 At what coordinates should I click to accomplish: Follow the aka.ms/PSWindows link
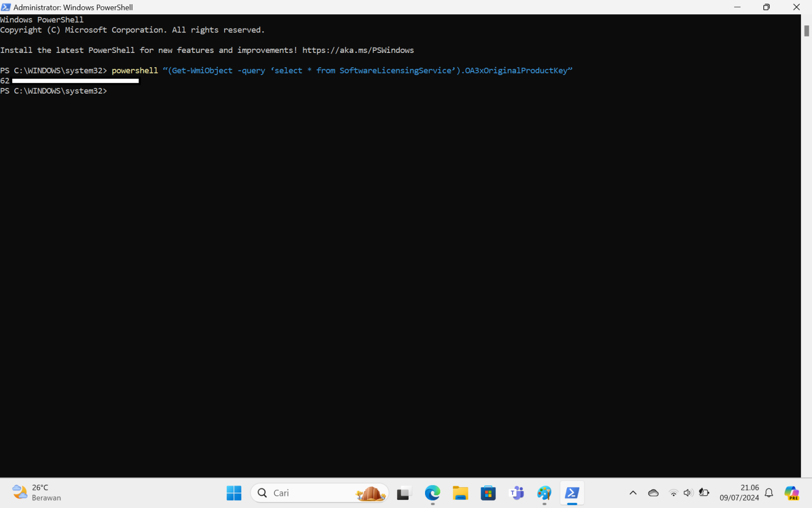[x=358, y=50]
